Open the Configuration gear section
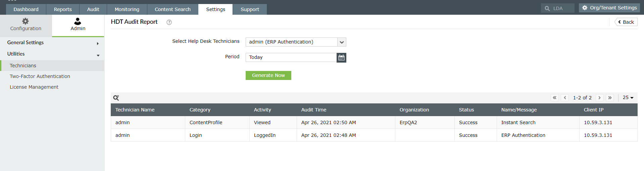The image size is (644, 171). click(26, 24)
